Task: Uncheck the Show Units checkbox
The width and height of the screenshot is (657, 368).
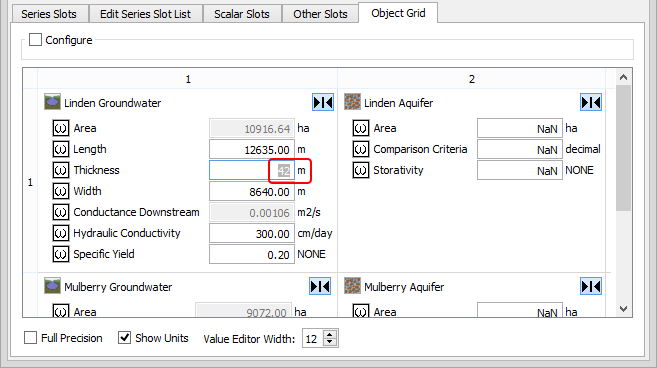Action: click(x=124, y=337)
